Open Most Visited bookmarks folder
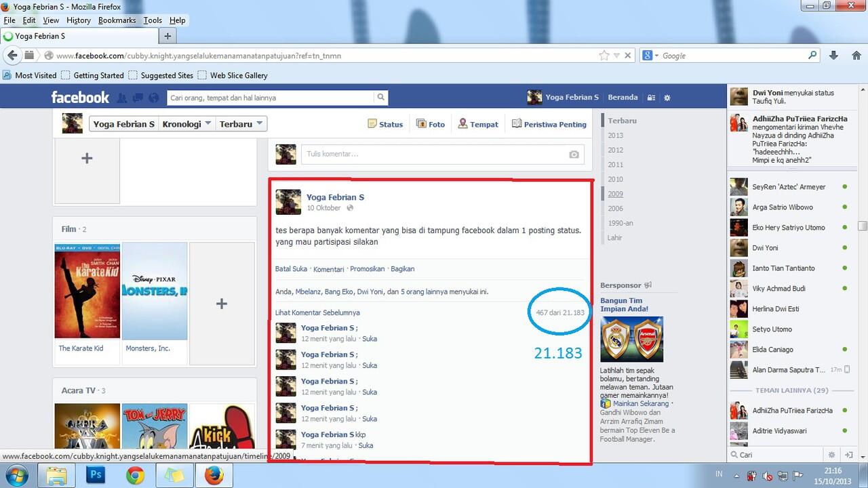Viewport: 868px width, 488px height. click(30, 75)
